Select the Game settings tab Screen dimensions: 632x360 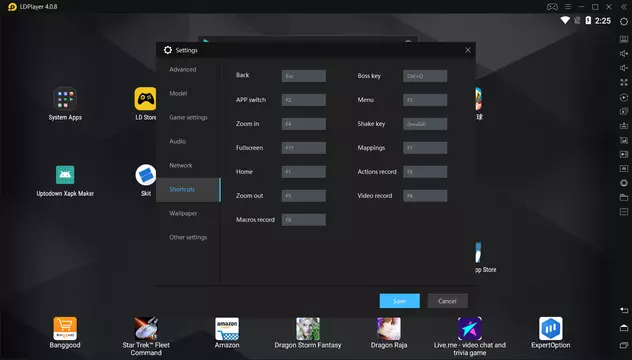coord(188,117)
